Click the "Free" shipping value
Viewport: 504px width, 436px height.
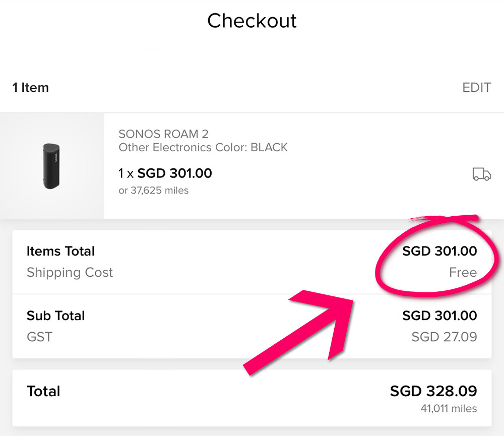(463, 273)
